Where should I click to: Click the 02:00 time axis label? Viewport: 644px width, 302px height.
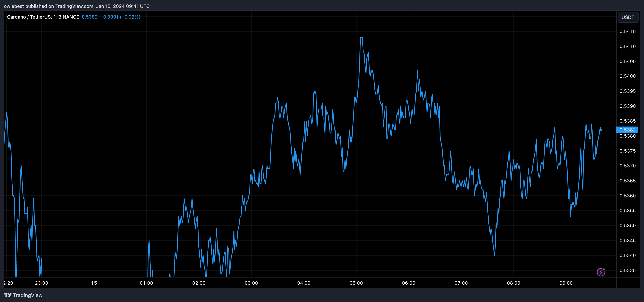[x=199, y=283]
